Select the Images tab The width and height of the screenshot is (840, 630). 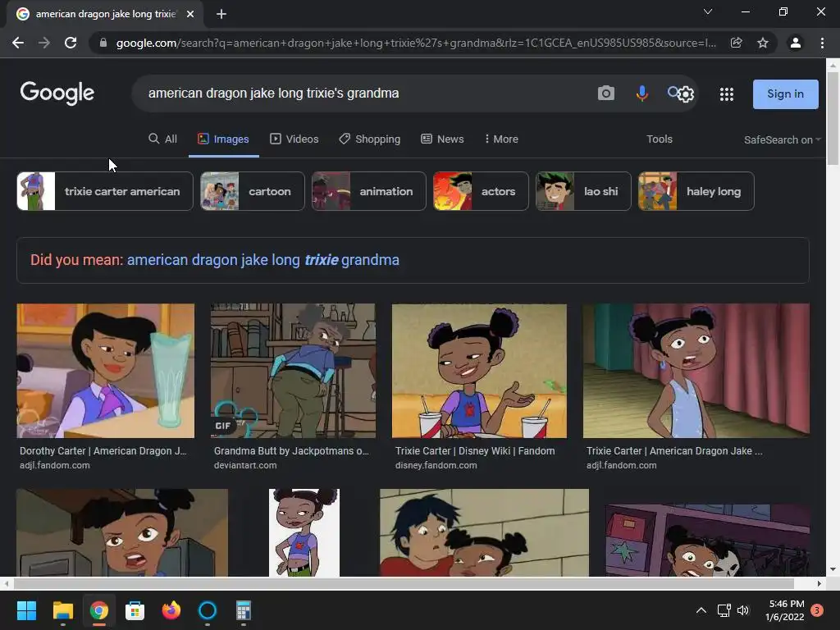(x=223, y=139)
